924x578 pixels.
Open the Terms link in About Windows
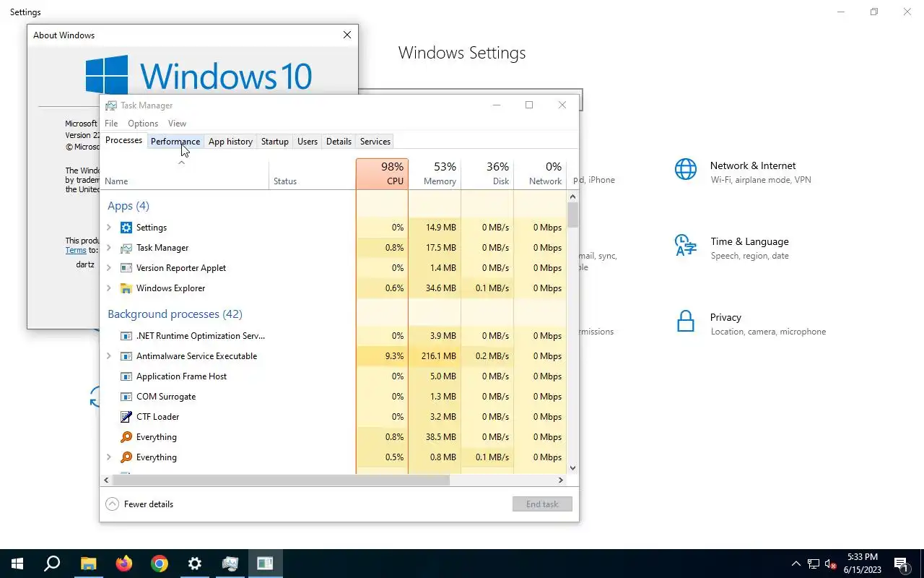[x=76, y=250]
